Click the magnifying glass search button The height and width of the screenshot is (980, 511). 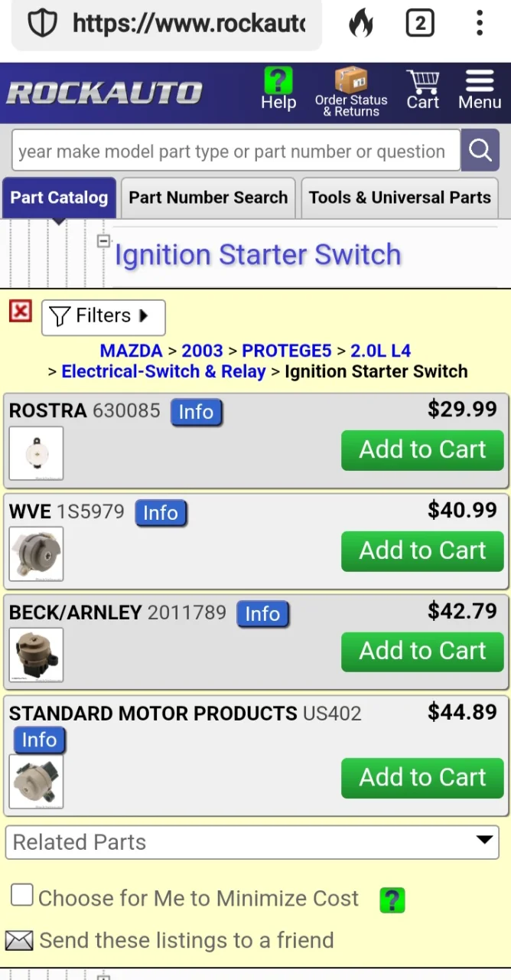pos(480,150)
